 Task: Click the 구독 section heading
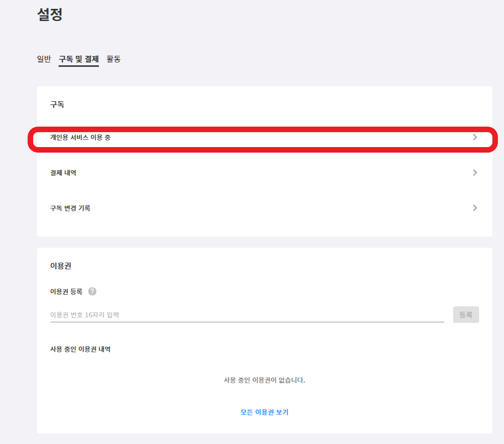(57, 104)
